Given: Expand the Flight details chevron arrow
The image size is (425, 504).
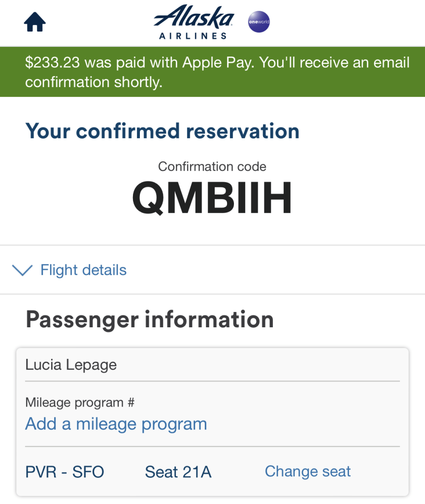Looking at the screenshot, I should point(22,270).
